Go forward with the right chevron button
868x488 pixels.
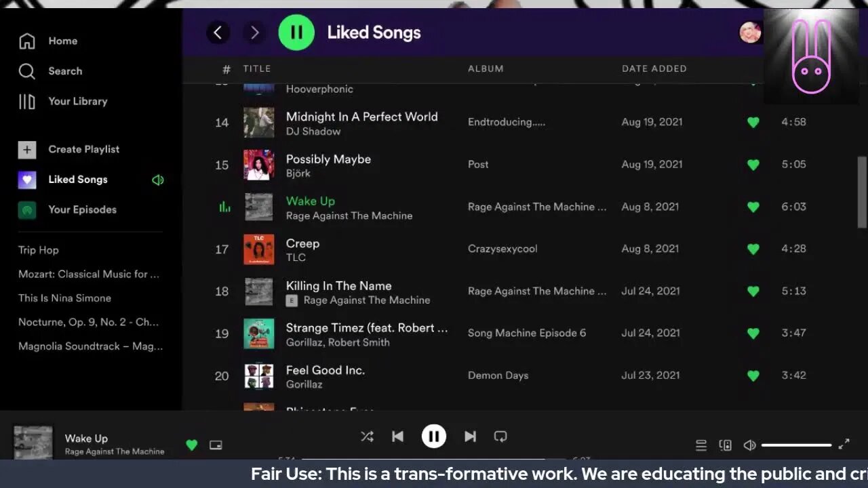click(254, 32)
